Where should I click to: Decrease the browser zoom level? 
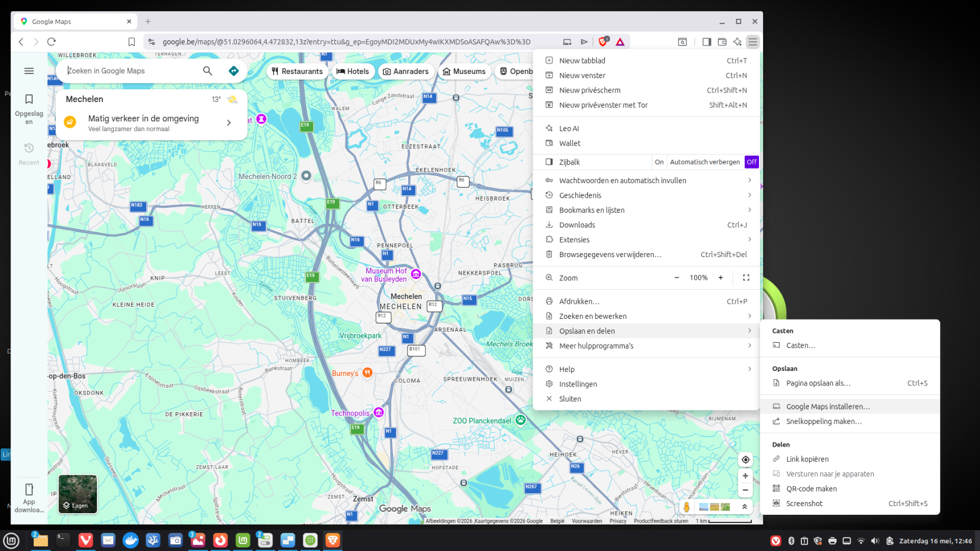(677, 278)
